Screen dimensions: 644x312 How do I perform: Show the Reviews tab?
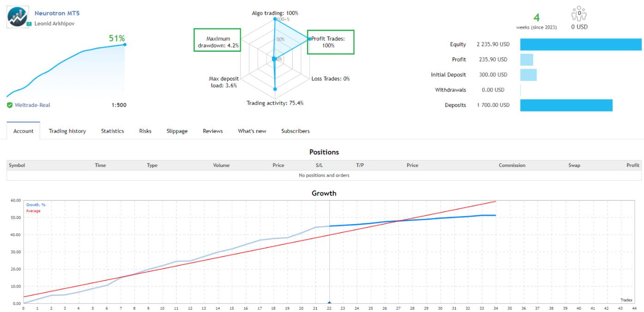(x=213, y=131)
